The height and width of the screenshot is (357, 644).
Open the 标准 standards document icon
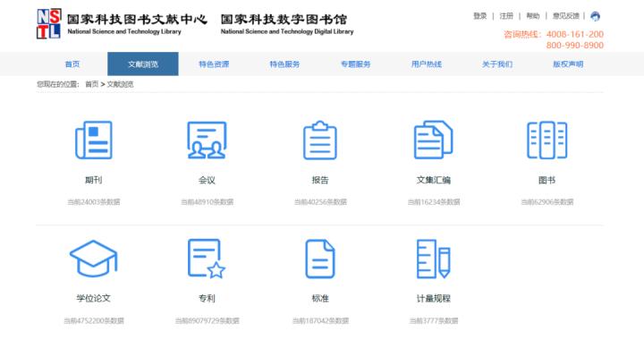pos(320,259)
